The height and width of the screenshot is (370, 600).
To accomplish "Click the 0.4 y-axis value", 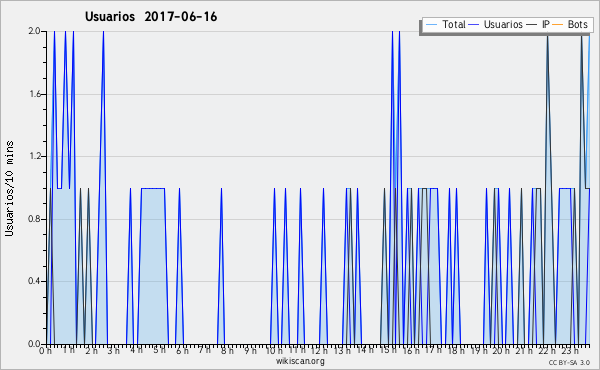I will pos(34,281).
